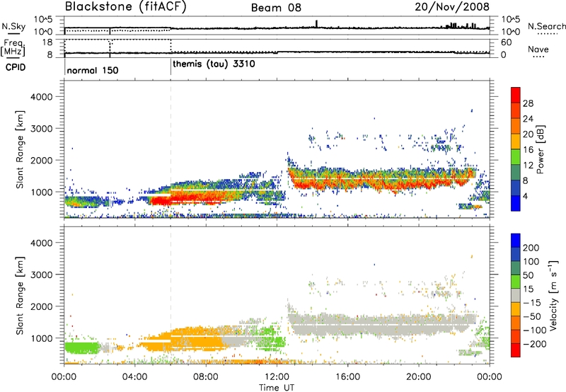
Task: Click the N.Sky legend label
Action: click(x=13, y=26)
